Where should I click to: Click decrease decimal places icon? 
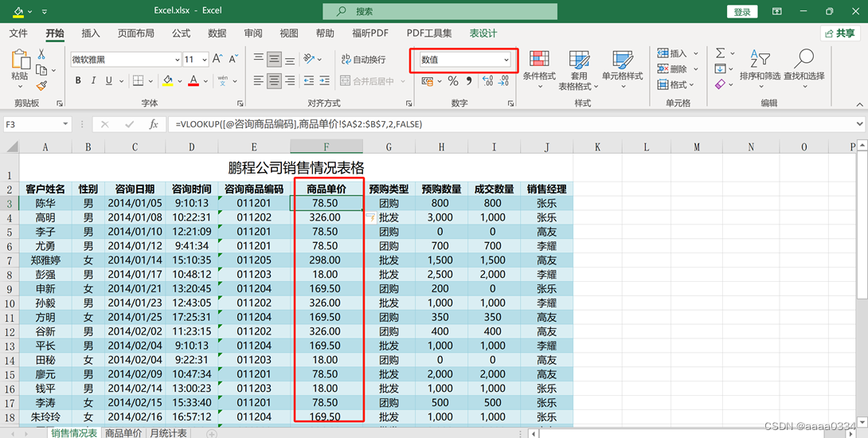point(503,81)
